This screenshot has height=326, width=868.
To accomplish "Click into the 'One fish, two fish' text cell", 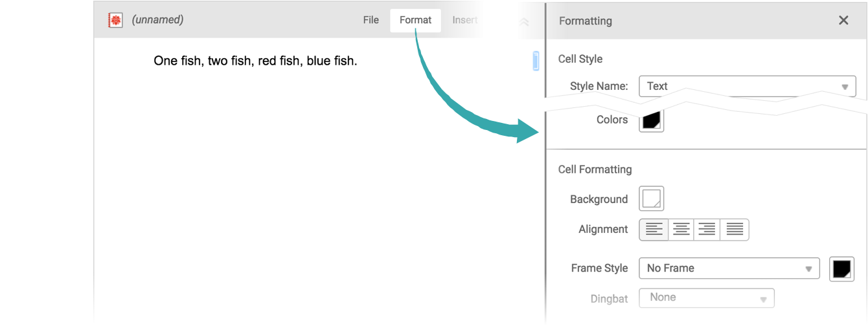I will (x=255, y=61).
